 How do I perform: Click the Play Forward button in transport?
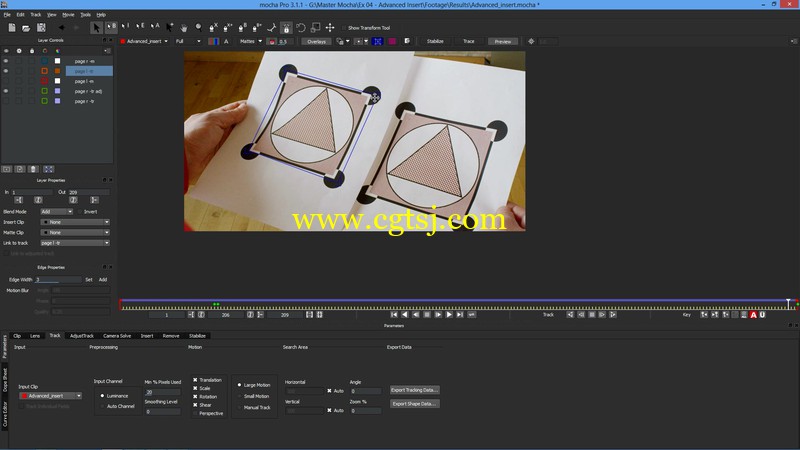pyautogui.click(x=449, y=315)
